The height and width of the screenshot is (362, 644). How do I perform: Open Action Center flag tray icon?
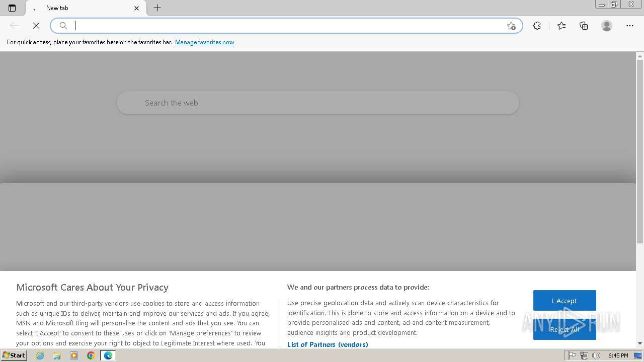pos(572,355)
